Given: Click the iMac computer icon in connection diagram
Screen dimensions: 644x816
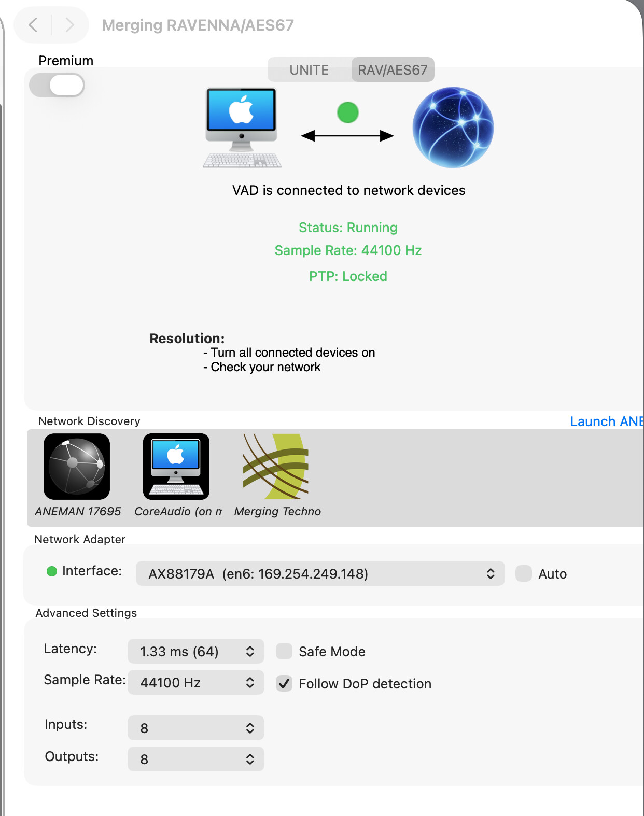Looking at the screenshot, I should tap(242, 128).
